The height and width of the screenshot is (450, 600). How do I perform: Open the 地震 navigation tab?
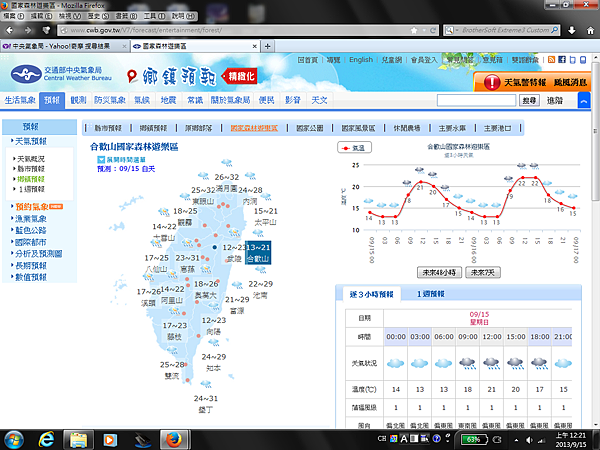168,101
